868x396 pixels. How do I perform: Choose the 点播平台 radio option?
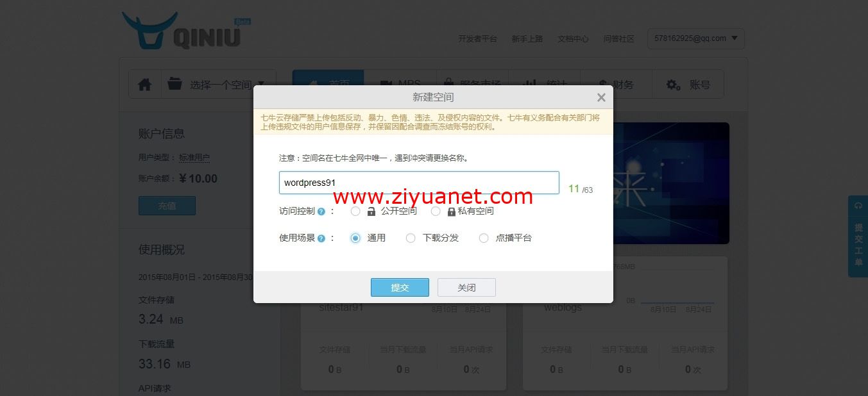[x=484, y=238]
